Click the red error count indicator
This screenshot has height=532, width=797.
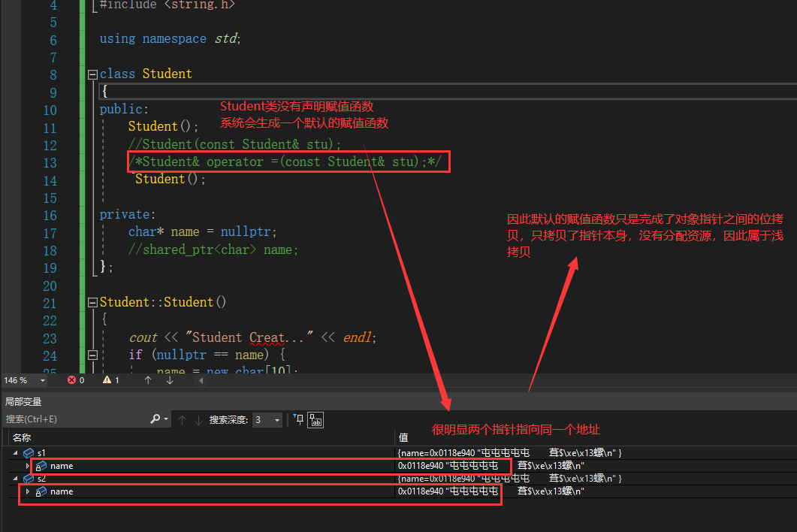coord(76,380)
